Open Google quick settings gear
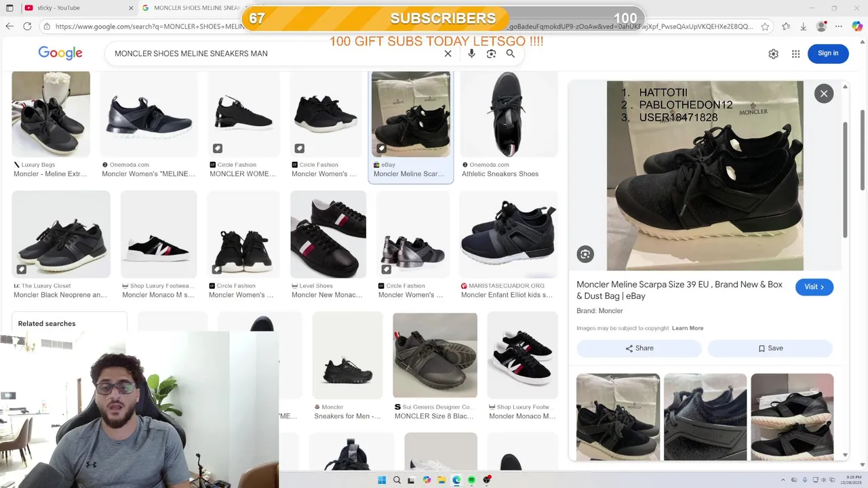The height and width of the screenshot is (488, 868). pyautogui.click(x=773, y=54)
